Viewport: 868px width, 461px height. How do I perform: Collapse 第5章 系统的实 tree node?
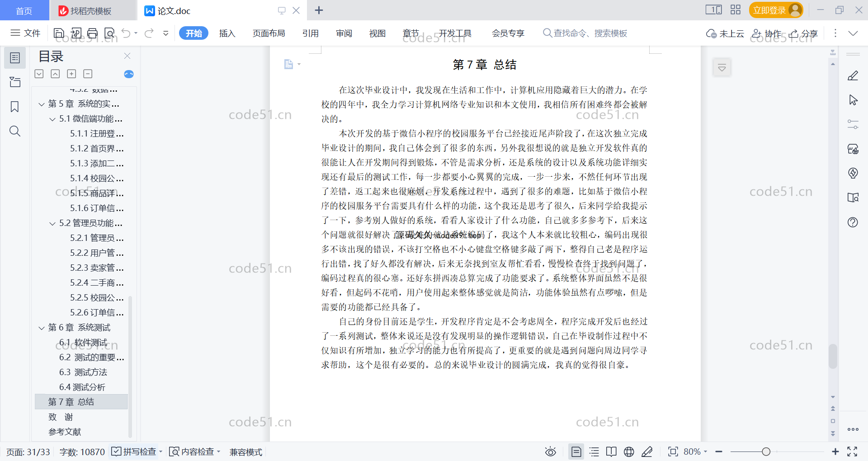tap(42, 104)
